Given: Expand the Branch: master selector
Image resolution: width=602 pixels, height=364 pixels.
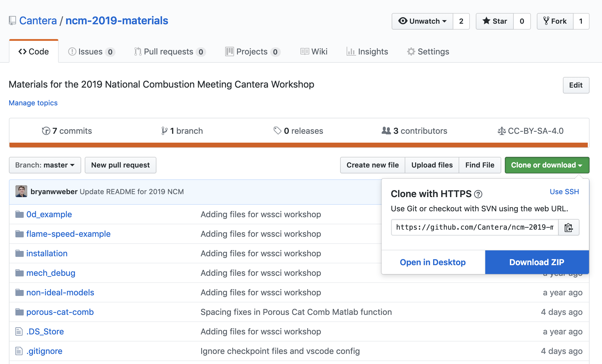Looking at the screenshot, I should point(45,165).
